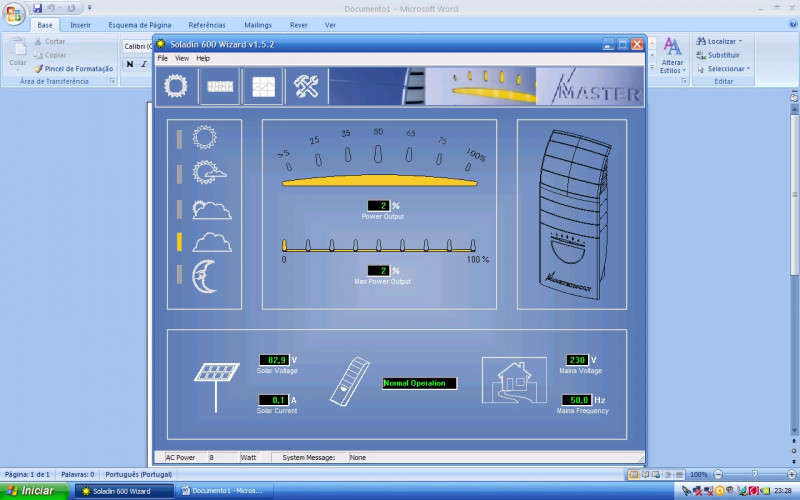Screen dimensions: 800x500
Task: Save the Word document from Quick Access toolbar
Action: click(x=37, y=8)
